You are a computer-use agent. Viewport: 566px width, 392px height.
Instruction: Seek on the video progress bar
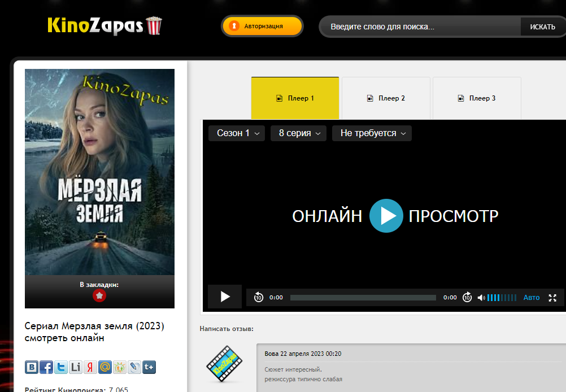click(x=363, y=298)
